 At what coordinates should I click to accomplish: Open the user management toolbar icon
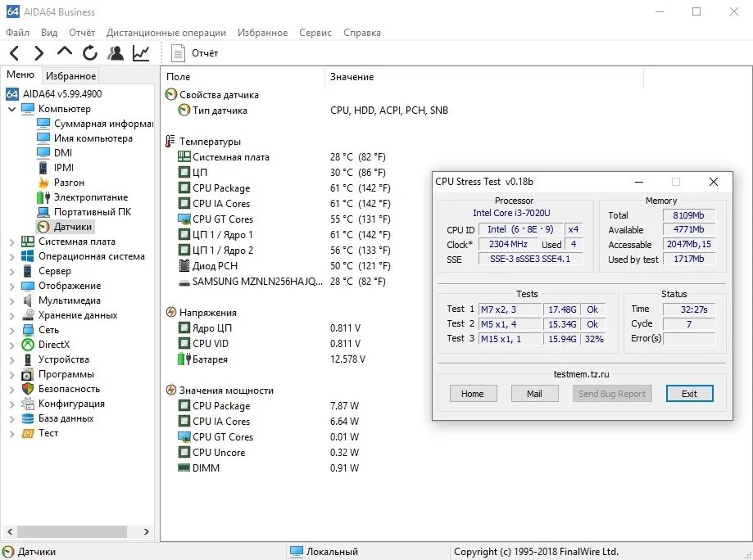click(x=116, y=52)
